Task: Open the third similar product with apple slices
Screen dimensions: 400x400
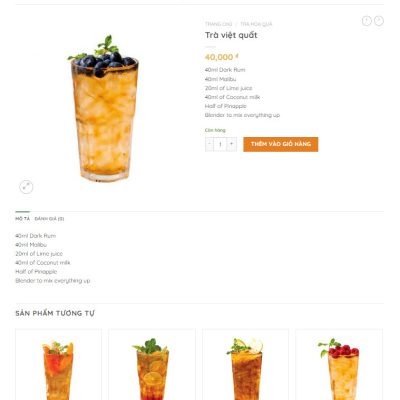Action: click(246, 365)
